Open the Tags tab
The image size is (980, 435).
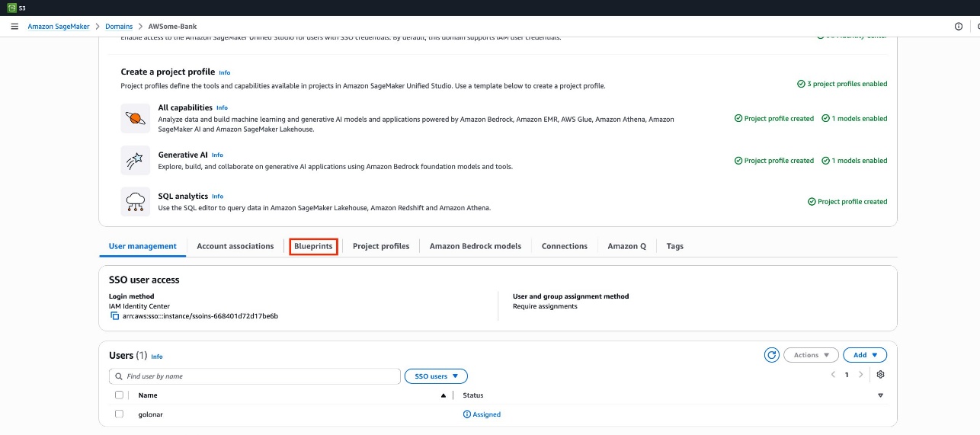[x=674, y=246]
